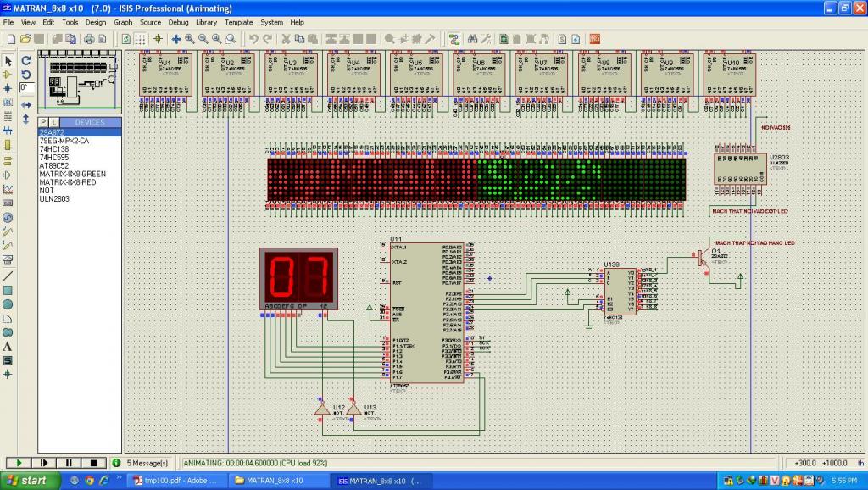
Task: Click the undo arrow in toolbar
Action: coord(253,39)
